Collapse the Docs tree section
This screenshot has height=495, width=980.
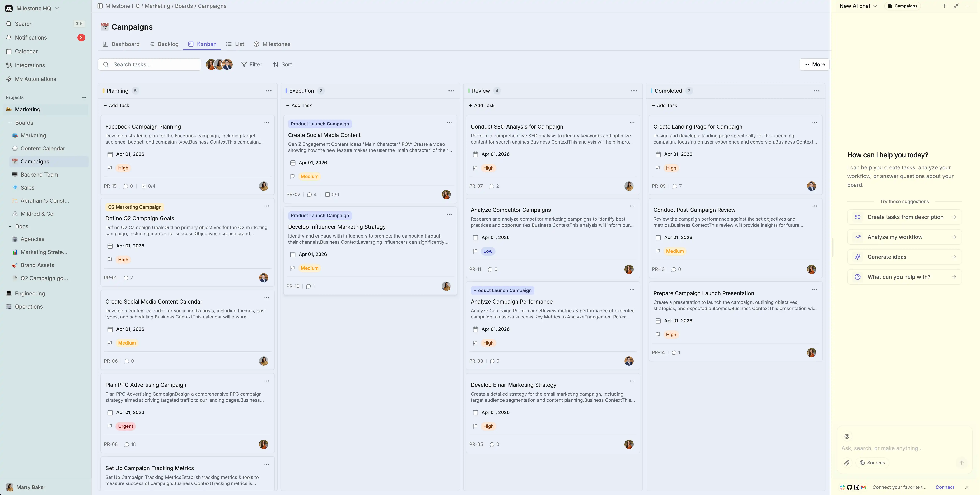[10, 226]
